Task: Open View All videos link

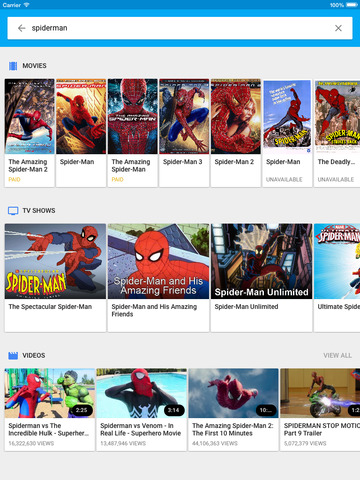Action: tap(337, 356)
